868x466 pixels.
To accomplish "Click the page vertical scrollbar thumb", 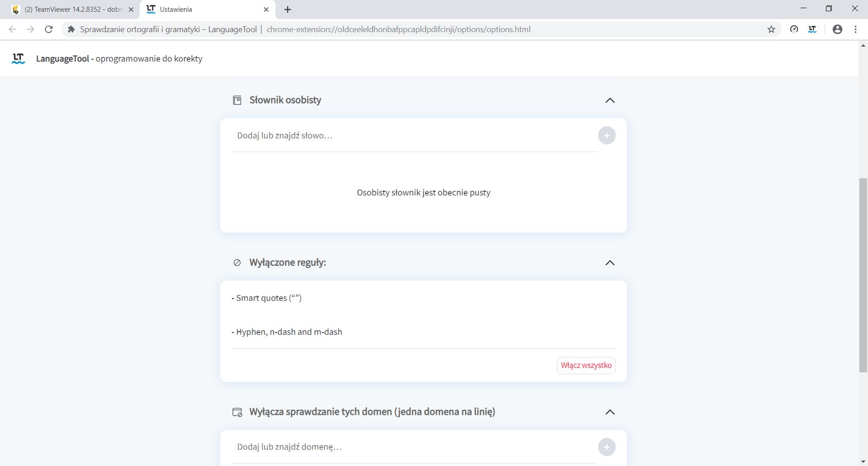I will tap(863, 275).
